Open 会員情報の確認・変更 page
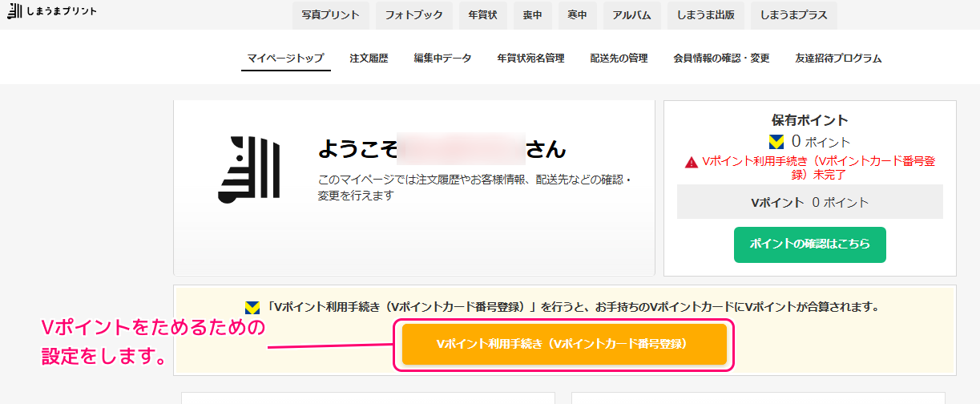 [721, 59]
